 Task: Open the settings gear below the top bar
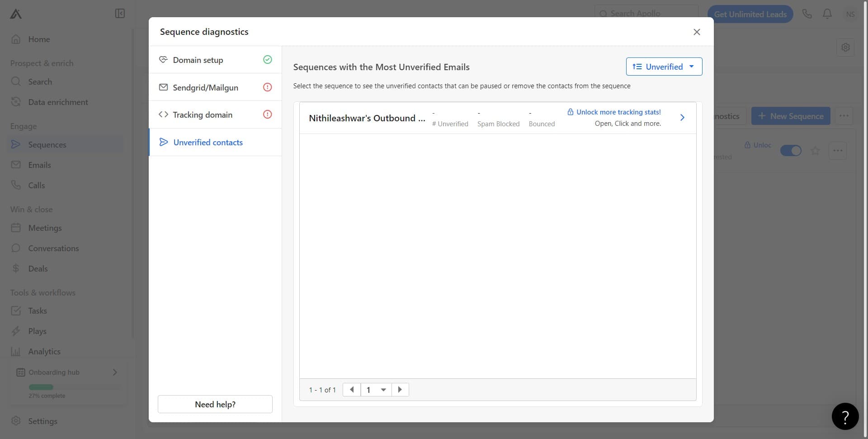846,47
